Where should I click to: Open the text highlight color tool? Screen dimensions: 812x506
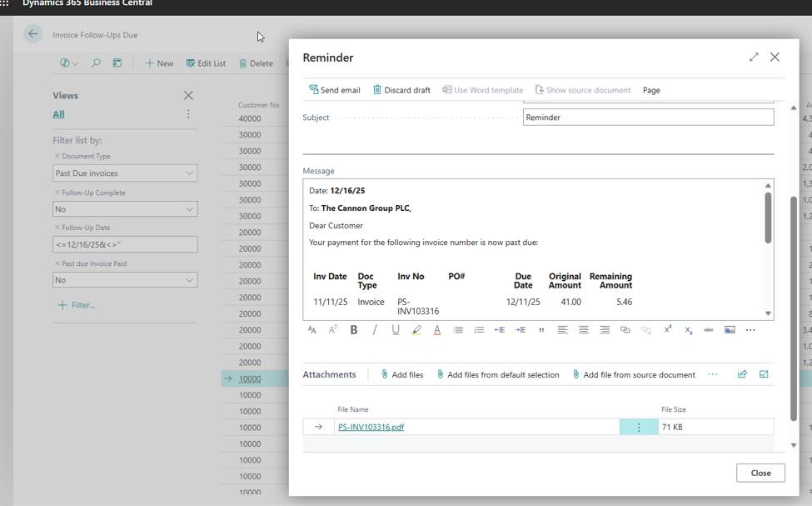pyautogui.click(x=416, y=330)
